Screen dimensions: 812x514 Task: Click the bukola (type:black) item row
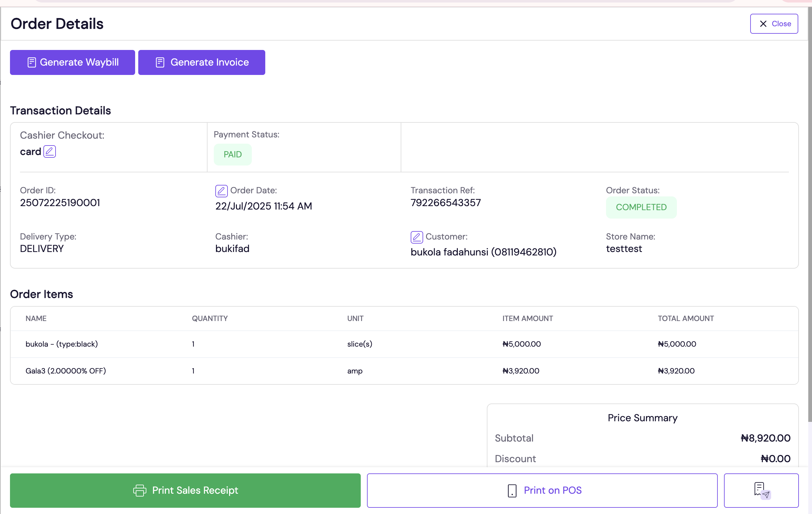click(404, 344)
